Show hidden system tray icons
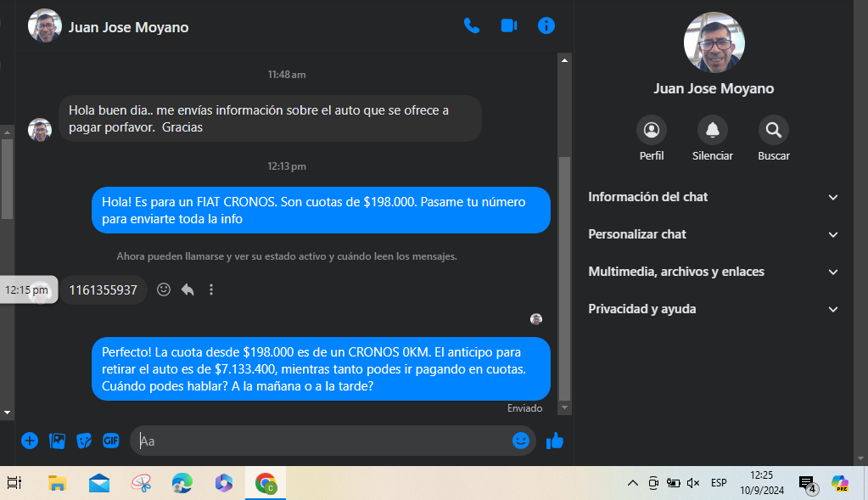This screenshot has width=868, height=500. pos(633,483)
